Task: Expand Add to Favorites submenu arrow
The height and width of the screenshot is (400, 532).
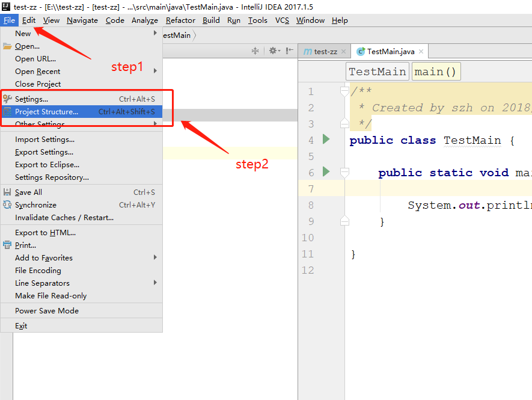Action: [155, 257]
